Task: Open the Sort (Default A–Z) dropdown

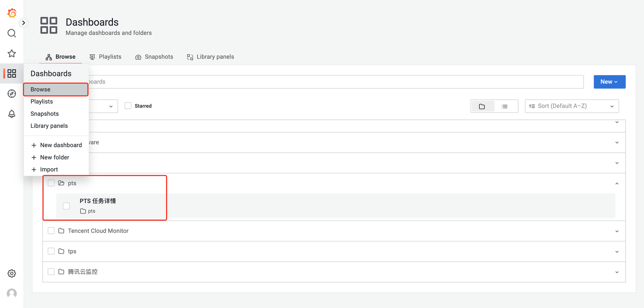Action: coord(571,106)
